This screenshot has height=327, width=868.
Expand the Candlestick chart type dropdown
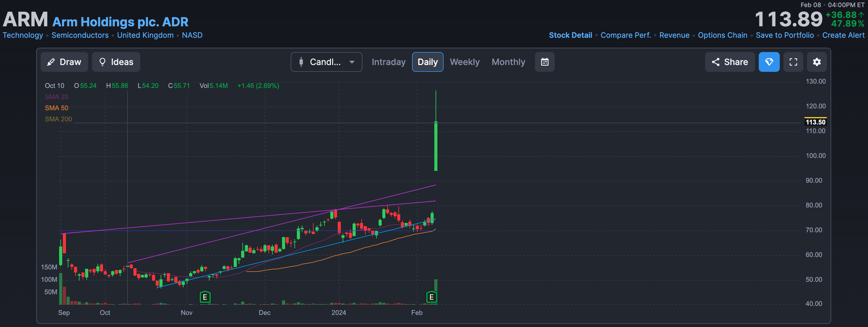326,62
